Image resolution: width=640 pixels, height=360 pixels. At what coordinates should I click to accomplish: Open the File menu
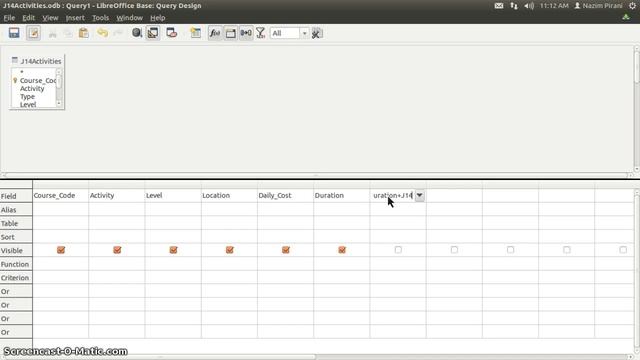[x=9, y=18]
